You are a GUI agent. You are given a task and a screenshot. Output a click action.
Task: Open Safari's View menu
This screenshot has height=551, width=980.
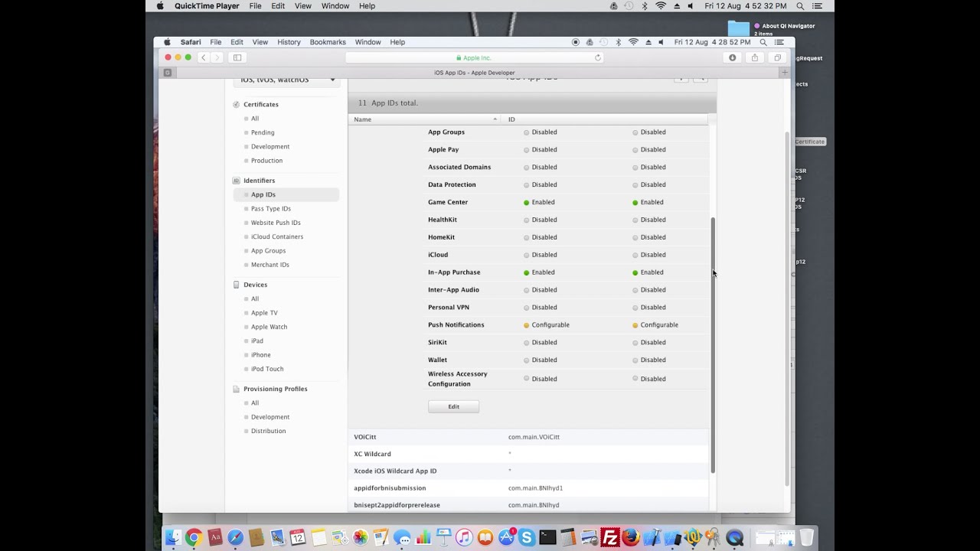click(260, 42)
